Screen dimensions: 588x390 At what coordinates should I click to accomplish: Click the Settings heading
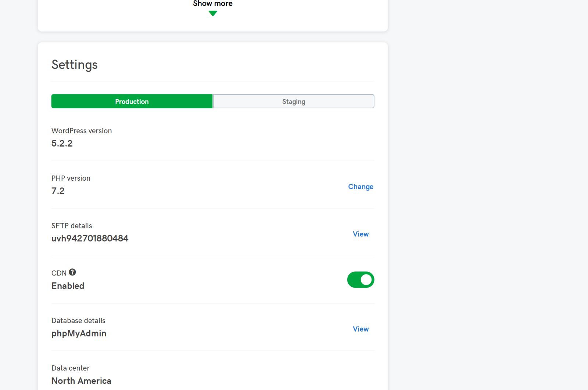pyautogui.click(x=75, y=65)
